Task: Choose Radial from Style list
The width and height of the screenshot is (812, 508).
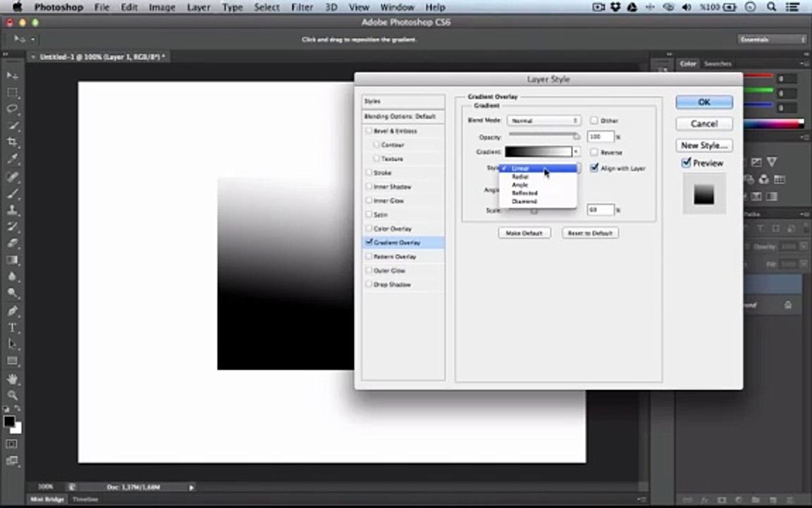Action: click(538, 177)
